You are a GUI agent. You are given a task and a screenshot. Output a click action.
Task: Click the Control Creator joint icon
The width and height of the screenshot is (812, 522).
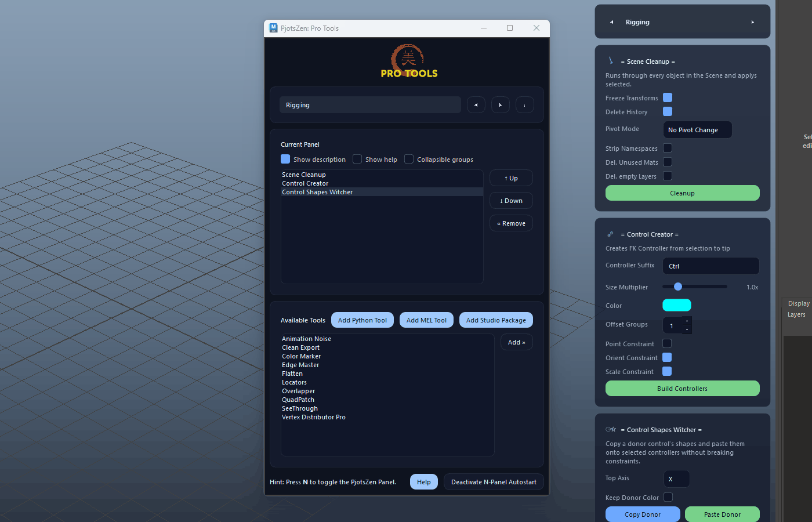610,234
